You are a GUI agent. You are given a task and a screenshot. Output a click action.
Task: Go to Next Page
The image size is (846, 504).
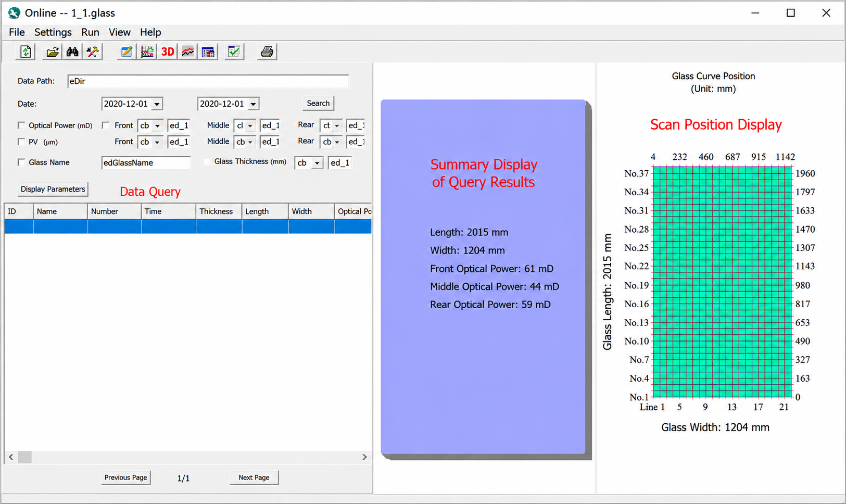[254, 477]
